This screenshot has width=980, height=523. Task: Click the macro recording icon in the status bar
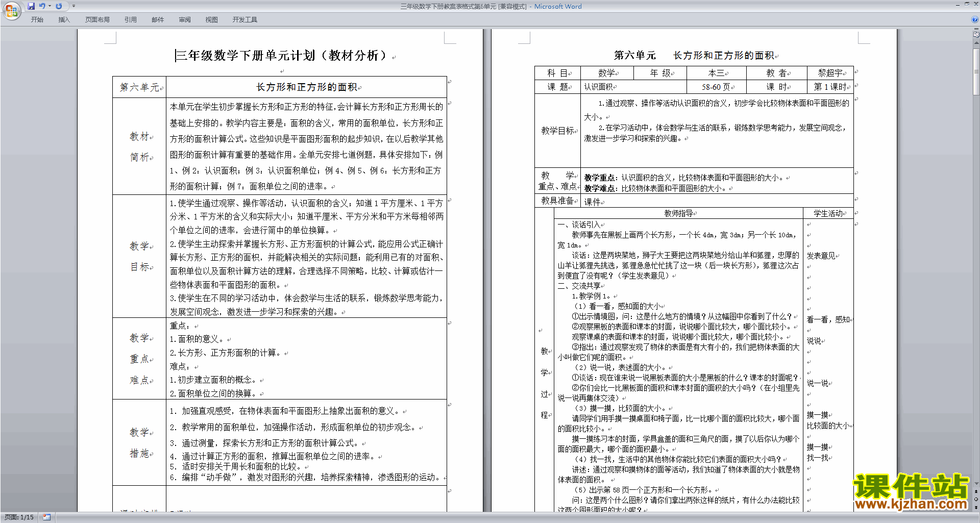coord(46,517)
